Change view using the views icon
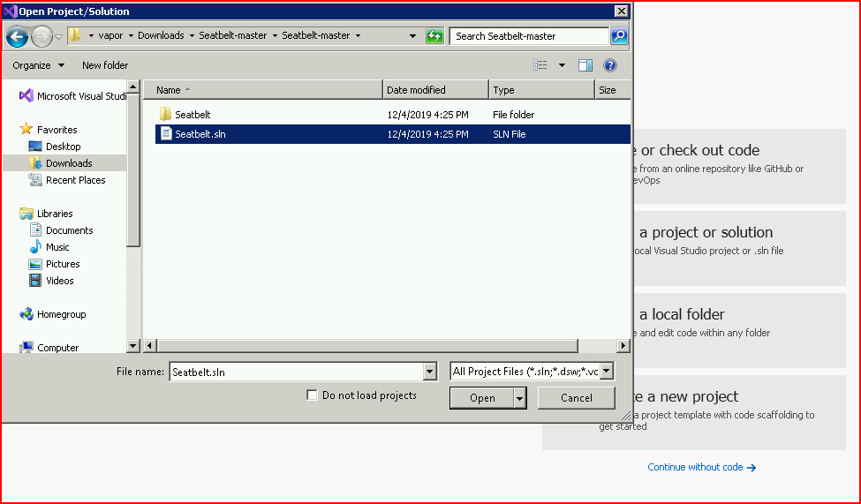This screenshot has height=504, width=861. click(540, 65)
